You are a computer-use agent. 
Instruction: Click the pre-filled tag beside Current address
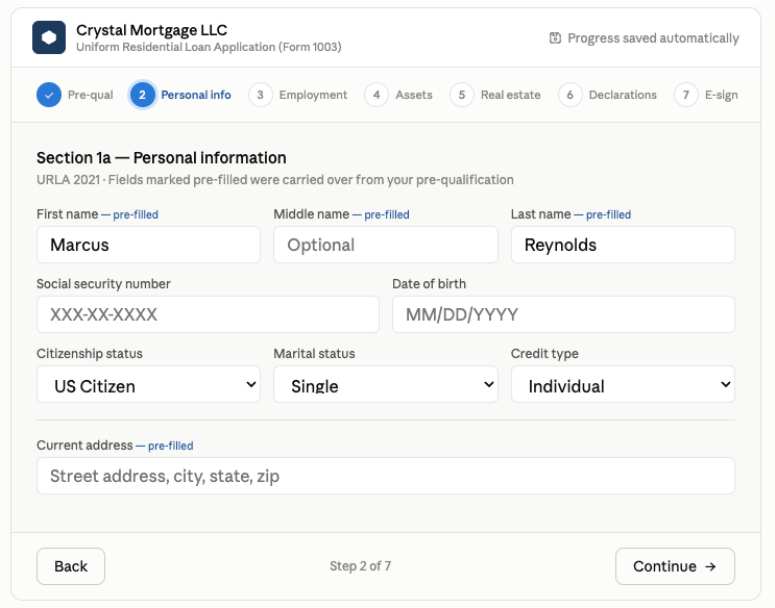tap(165, 445)
